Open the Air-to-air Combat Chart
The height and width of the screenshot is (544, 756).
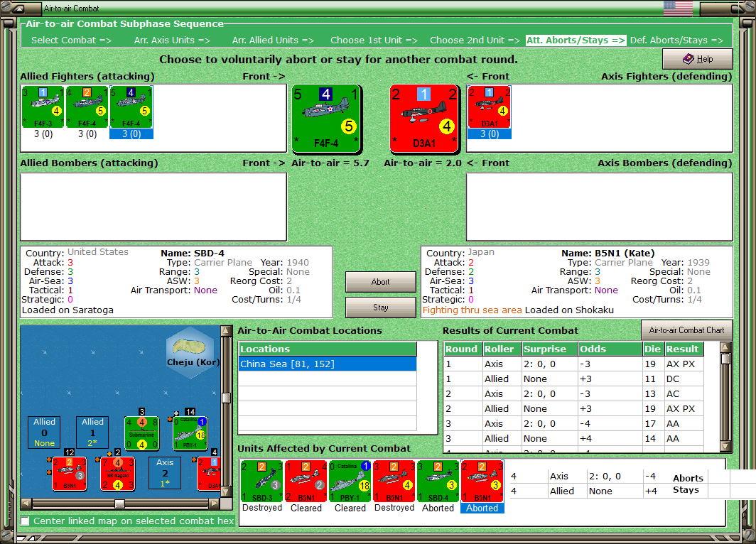tap(686, 330)
